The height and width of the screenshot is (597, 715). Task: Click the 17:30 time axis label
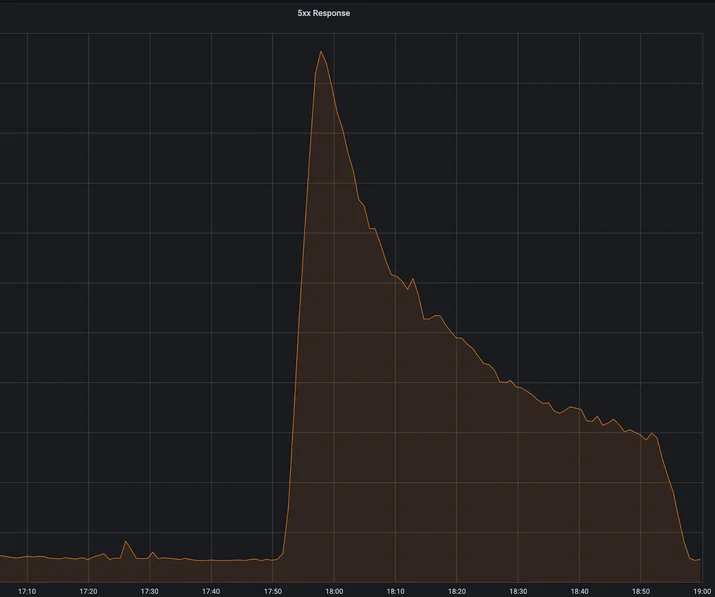pos(150,592)
